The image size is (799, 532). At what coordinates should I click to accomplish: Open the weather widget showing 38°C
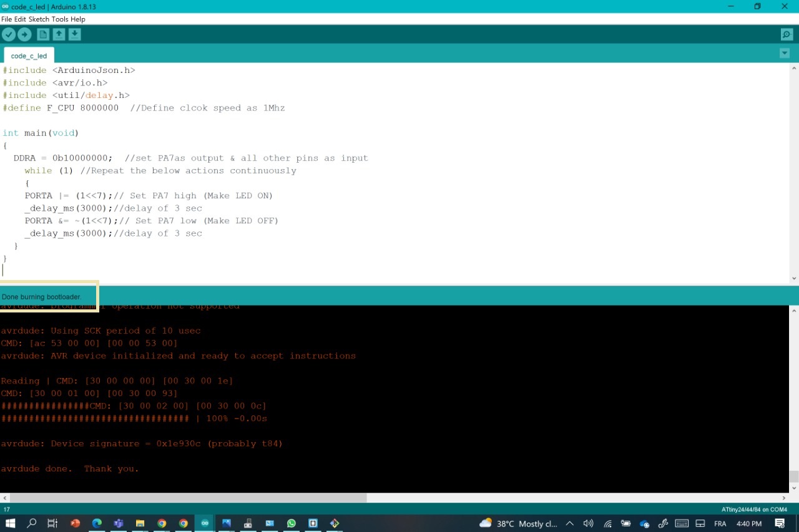click(518, 523)
